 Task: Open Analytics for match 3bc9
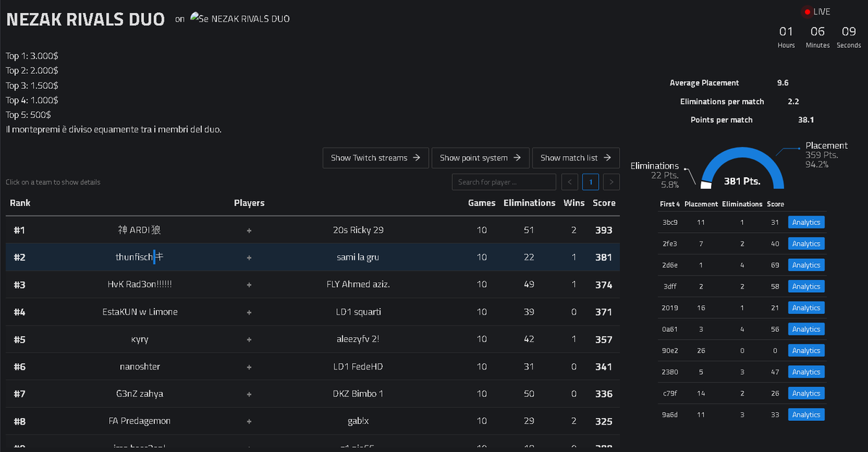point(806,223)
